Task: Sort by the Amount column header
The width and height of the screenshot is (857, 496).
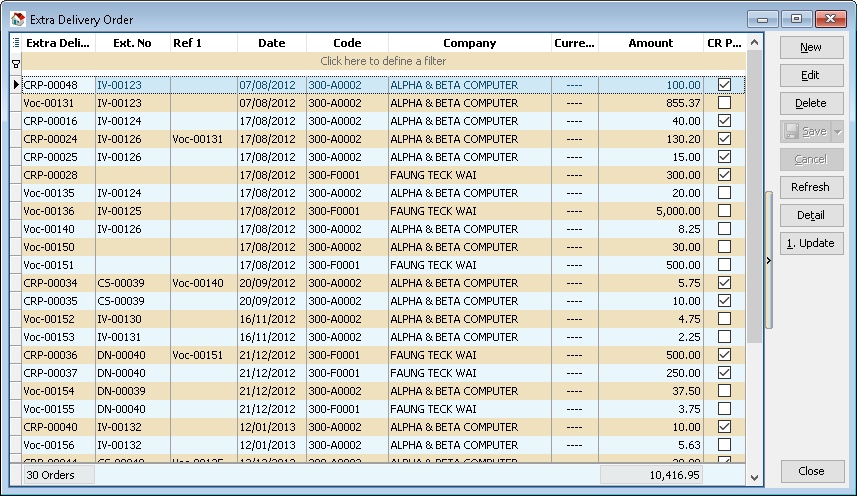Action: pyautogui.click(x=650, y=43)
